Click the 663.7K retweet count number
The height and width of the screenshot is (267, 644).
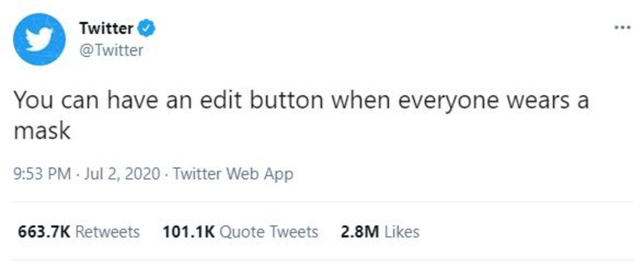43,232
